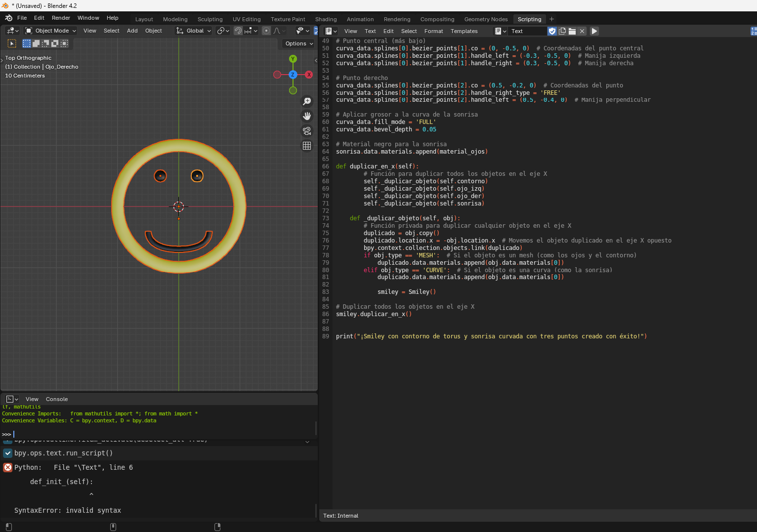Viewport: 757px width, 532px height.
Task: Toggle the fake user shield for Text
Action: click(x=552, y=31)
